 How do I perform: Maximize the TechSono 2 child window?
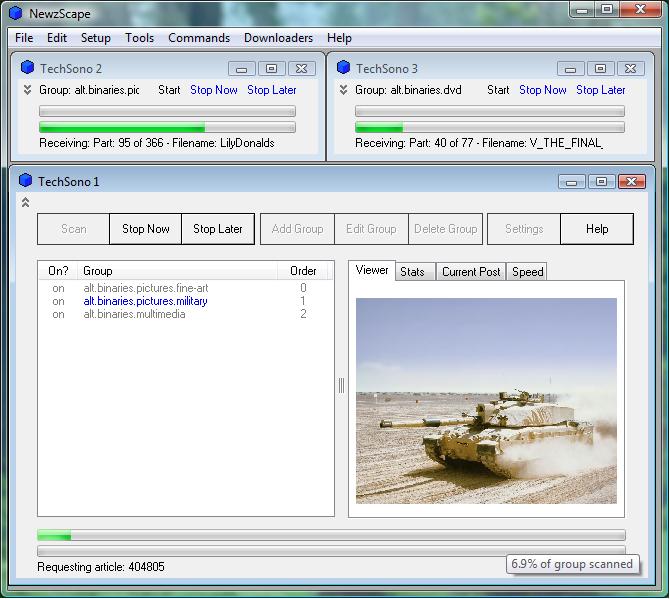(x=271, y=68)
